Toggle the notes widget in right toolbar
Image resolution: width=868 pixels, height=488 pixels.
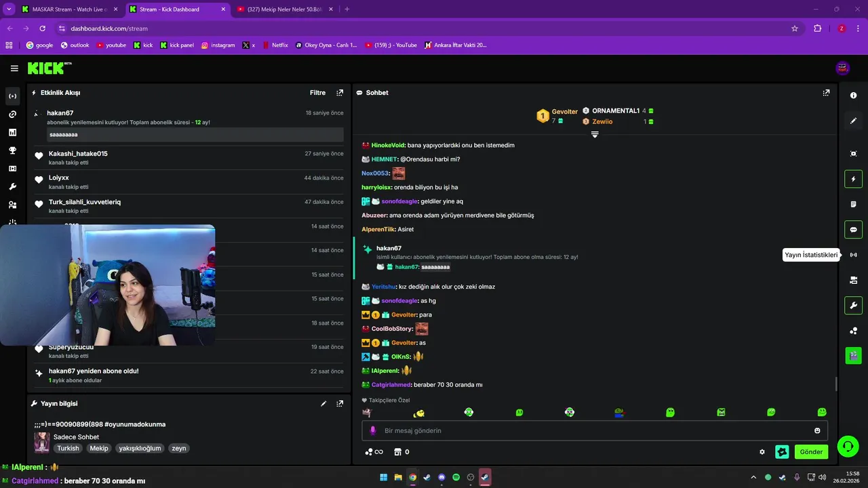[x=853, y=204]
